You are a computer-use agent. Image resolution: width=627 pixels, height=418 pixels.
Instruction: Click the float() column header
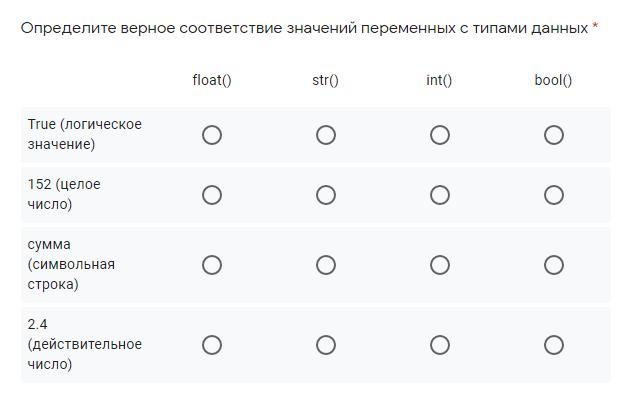tap(212, 80)
